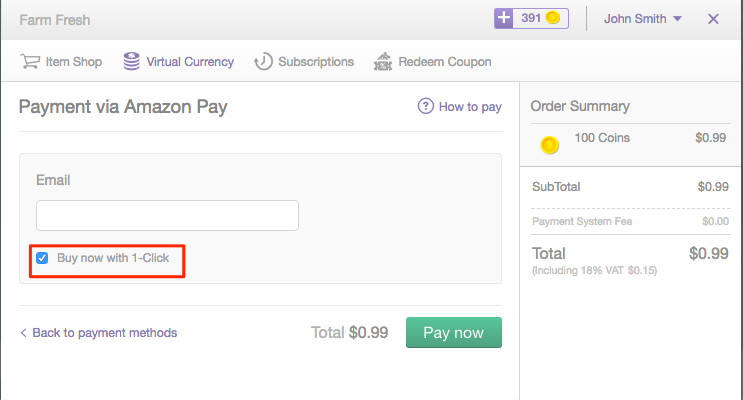Switch to the Item Shop tab
This screenshot has width=743, height=400.
coord(61,62)
